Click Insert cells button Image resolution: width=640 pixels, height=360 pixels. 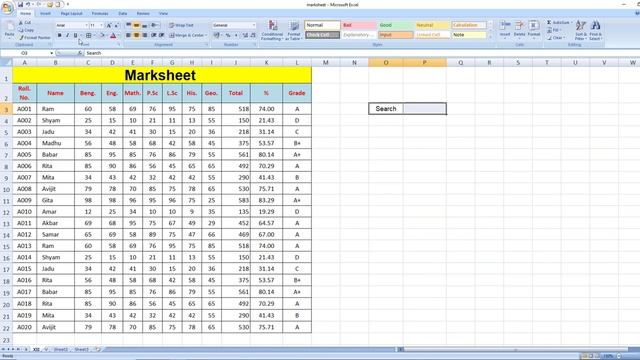[505, 29]
